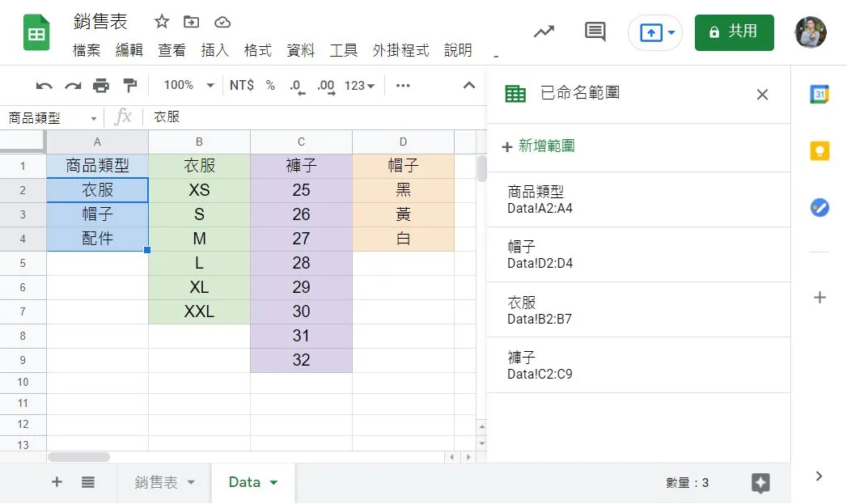This screenshot has width=847, height=504.
Task: Open the Google Sheets home icon
Action: (36, 33)
